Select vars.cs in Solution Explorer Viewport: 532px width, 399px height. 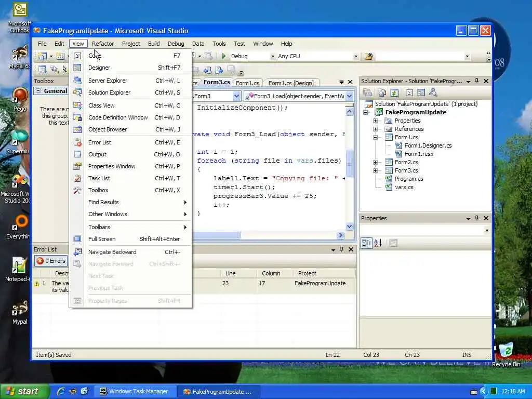click(404, 187)
